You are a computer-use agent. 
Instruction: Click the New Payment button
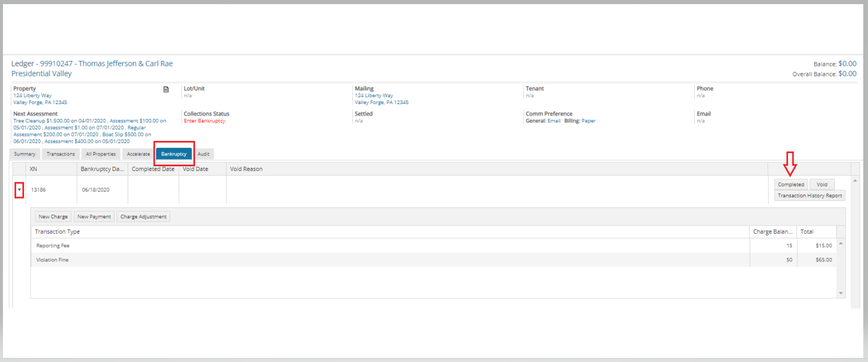(94, 216)
